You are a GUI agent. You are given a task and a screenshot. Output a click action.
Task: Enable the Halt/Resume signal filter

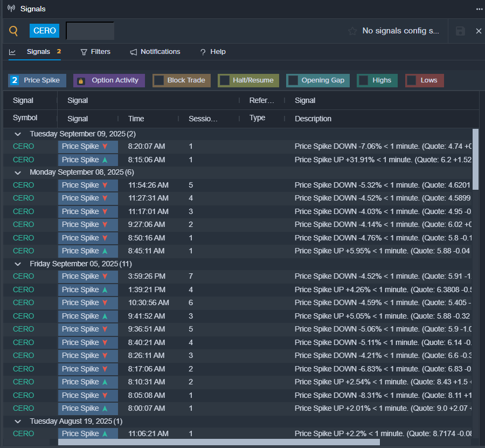248,80
